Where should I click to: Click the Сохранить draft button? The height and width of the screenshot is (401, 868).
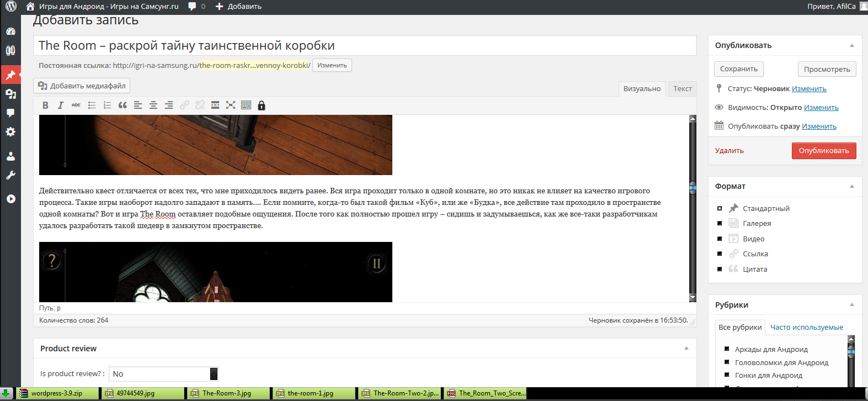(x=739, y=69)
